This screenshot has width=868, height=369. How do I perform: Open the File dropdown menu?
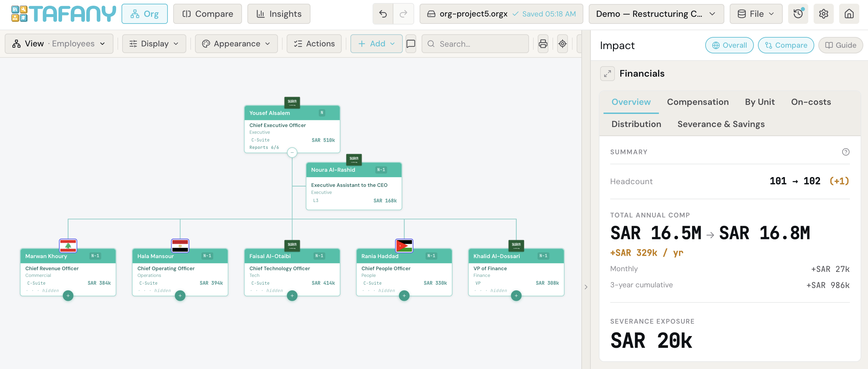[756, 14]
